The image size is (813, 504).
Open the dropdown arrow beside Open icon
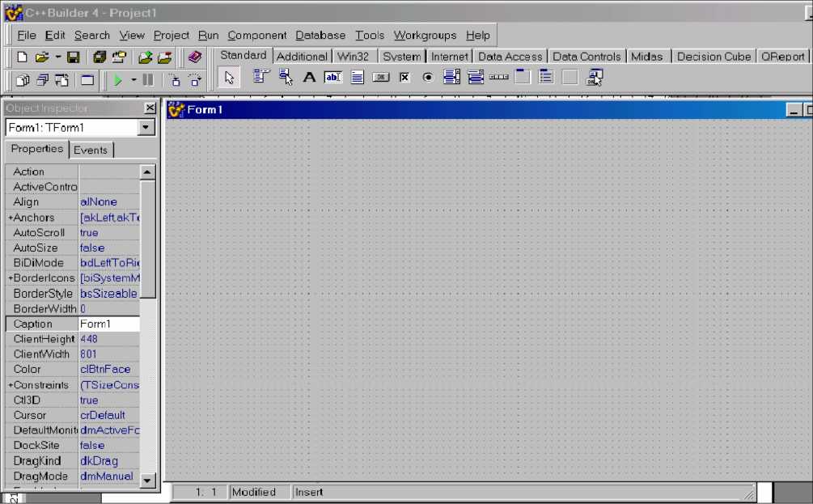click(57, 57)
